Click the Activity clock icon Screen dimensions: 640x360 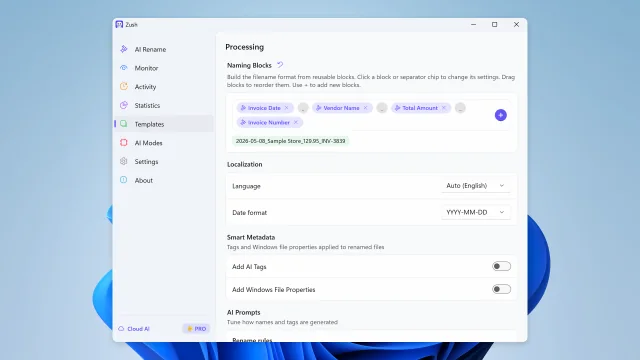click(124, 87)
